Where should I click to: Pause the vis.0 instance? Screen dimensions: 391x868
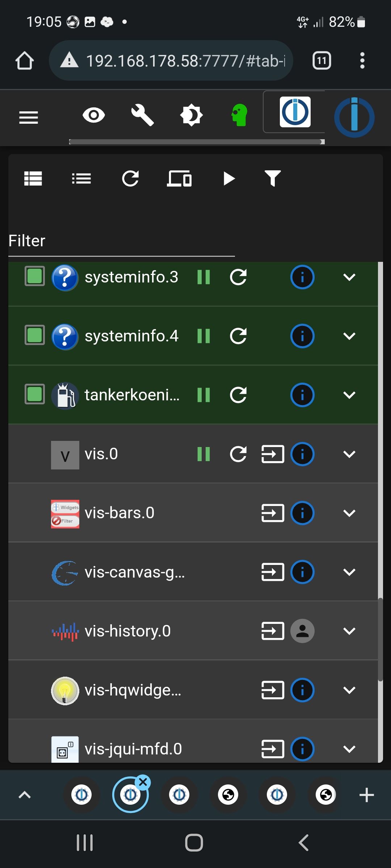[x=203, y=454]
